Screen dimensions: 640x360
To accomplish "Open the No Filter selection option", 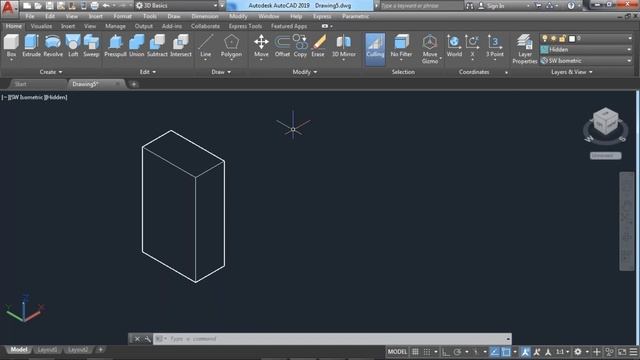I will (401, 46).
